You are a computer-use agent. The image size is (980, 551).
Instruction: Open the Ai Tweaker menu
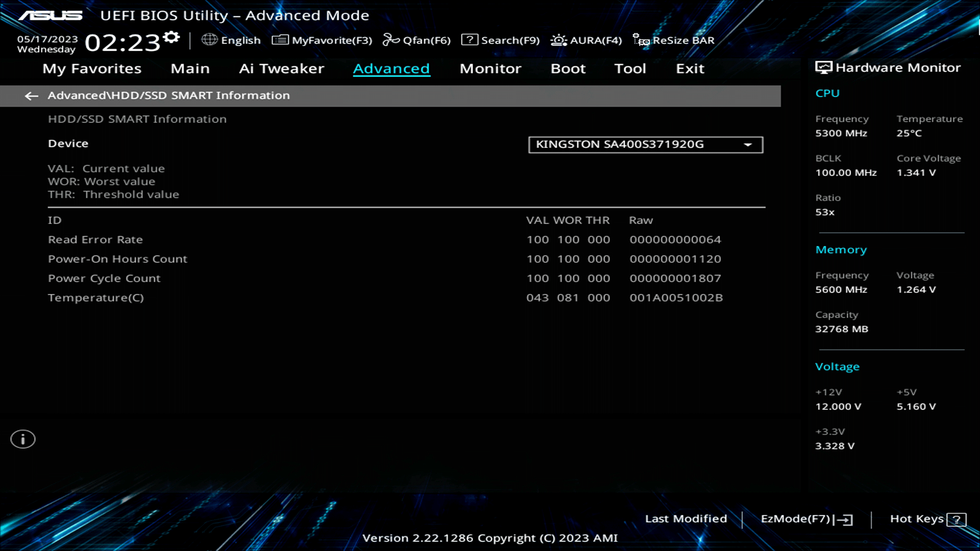(x=281, y=68)
